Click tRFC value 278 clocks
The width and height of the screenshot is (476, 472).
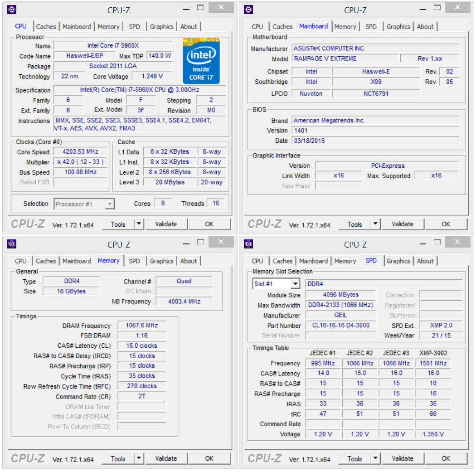[142, 386]
